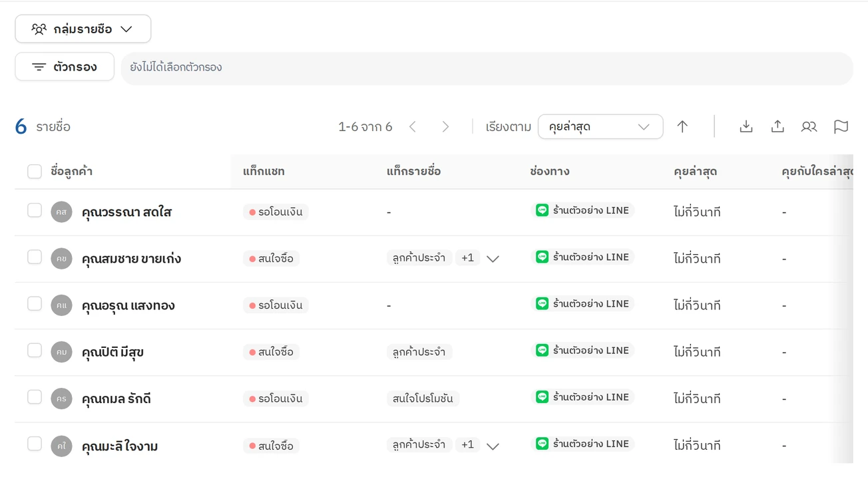Viewport: 868px width, 483px height.
Task: Select the checkbox for คุณกมล รักดี
Action: pos(35,397)
